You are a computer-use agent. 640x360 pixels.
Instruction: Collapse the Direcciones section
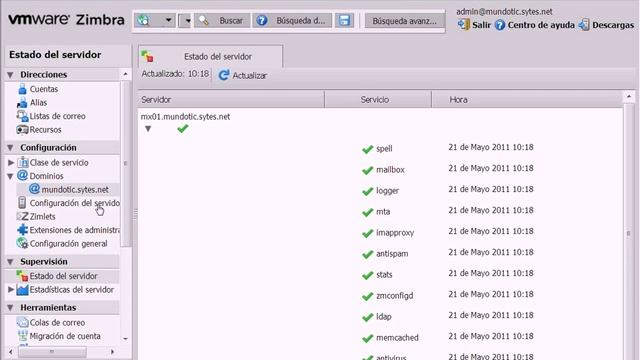(x=11, y=75)
